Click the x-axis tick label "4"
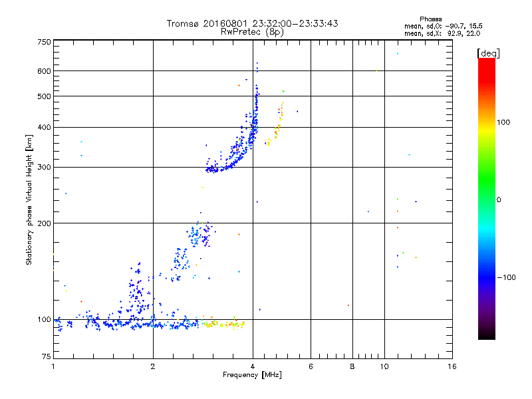The width and height of the screenshot is (532, 399). click(x=253, y=366)
